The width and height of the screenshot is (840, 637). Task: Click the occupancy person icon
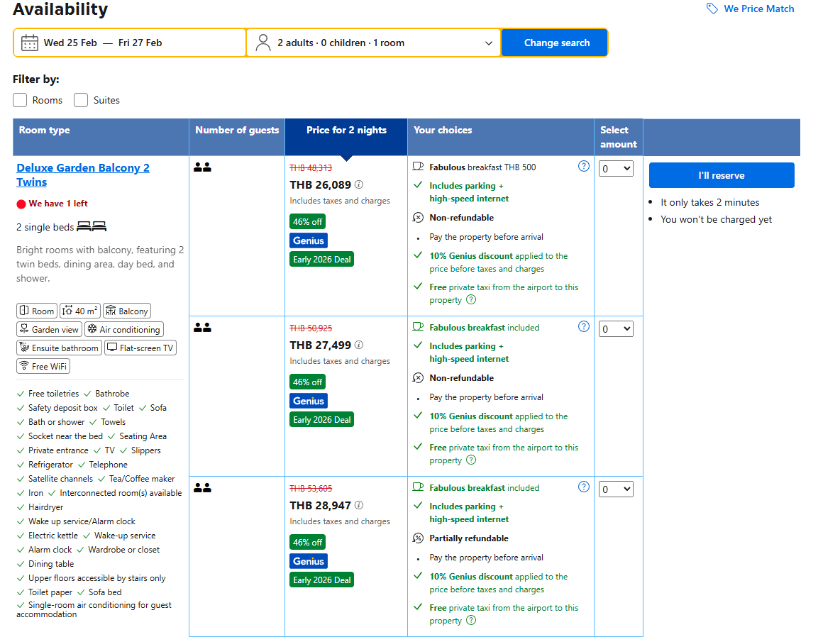pyautogui.click(x=263, y=43)
